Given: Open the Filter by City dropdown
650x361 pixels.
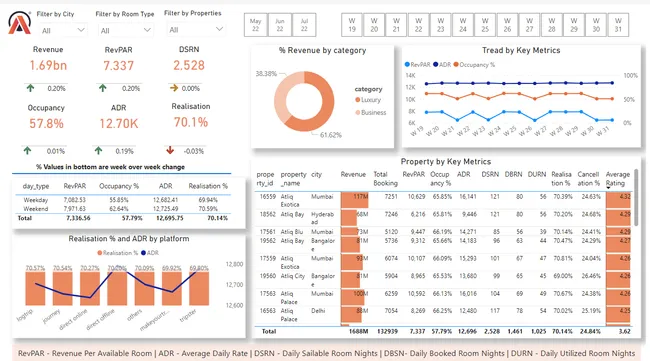Looking at the screenshot, I should click(x=63, y=30).
